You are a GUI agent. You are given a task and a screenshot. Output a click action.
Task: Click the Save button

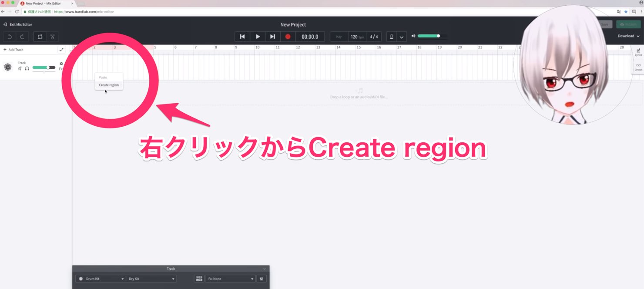[x=605, y=24]
